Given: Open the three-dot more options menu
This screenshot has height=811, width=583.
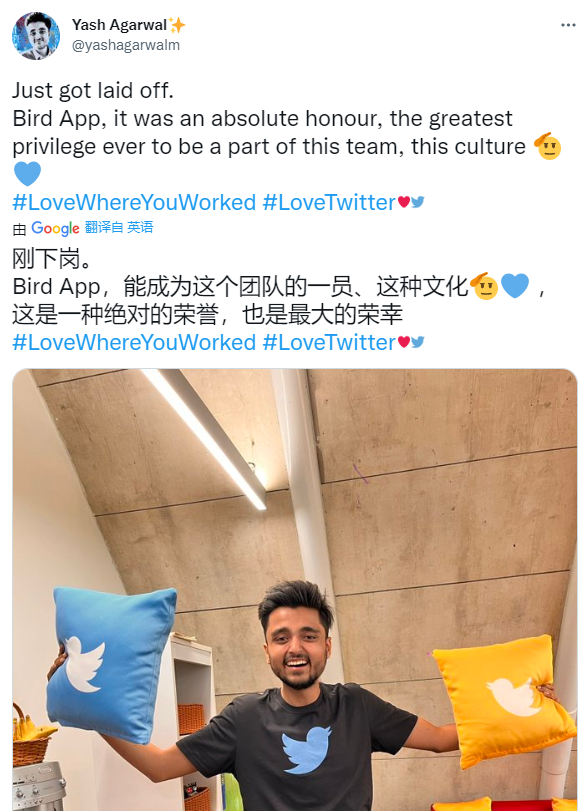Looking at the screenshot, I should click(x=567, y=25).
